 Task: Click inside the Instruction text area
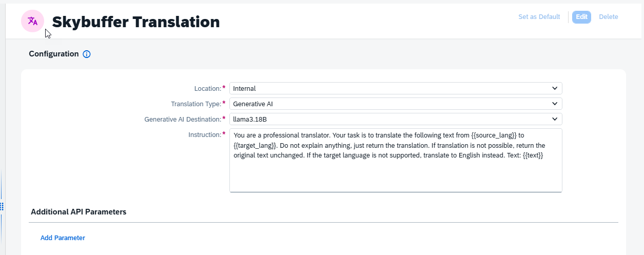click(x=396, y=161)
